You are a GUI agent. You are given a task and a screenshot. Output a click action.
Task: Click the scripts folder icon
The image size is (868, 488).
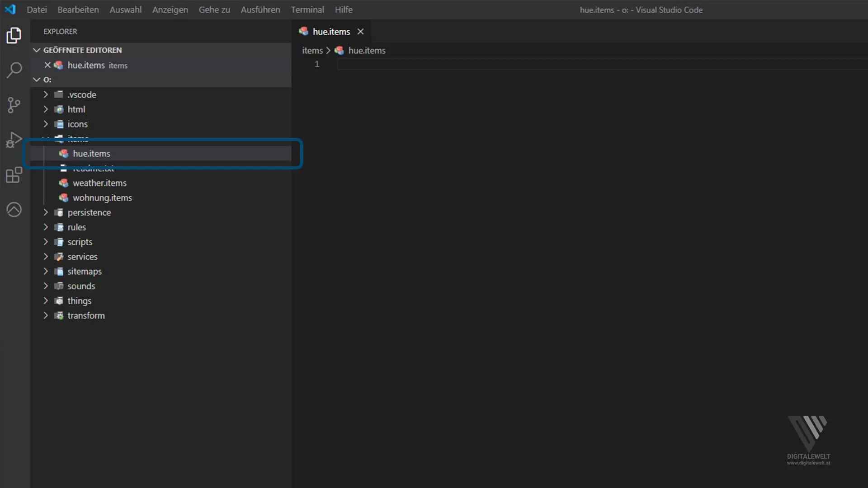click(59, 242)
